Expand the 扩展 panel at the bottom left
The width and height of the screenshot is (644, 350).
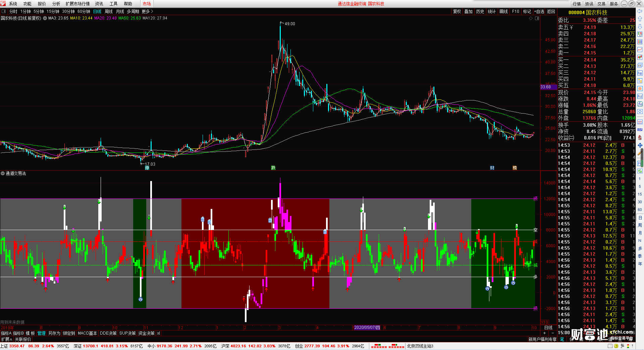(x=6, y=339)
